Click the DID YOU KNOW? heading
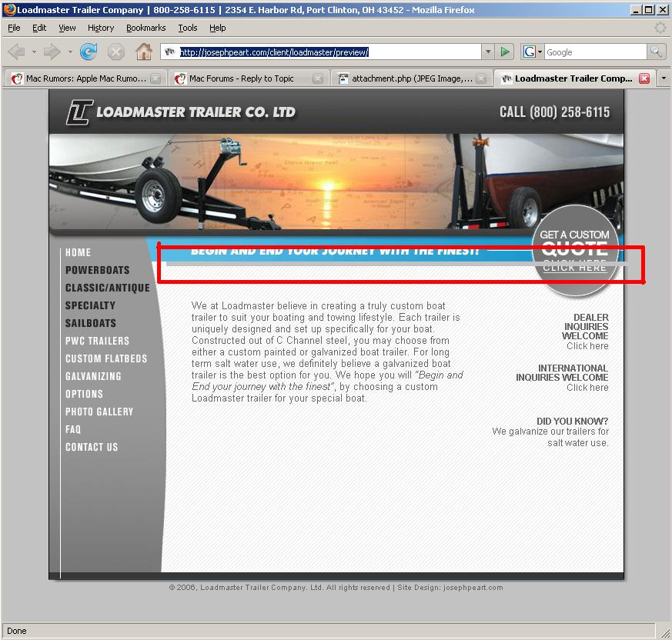 click(572, 421)
